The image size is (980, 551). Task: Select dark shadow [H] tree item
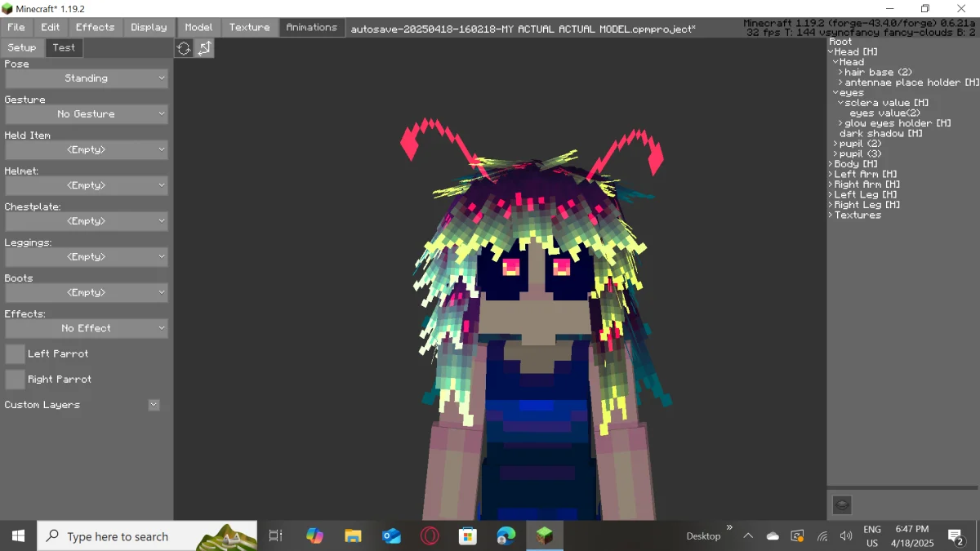pos(880,133)
